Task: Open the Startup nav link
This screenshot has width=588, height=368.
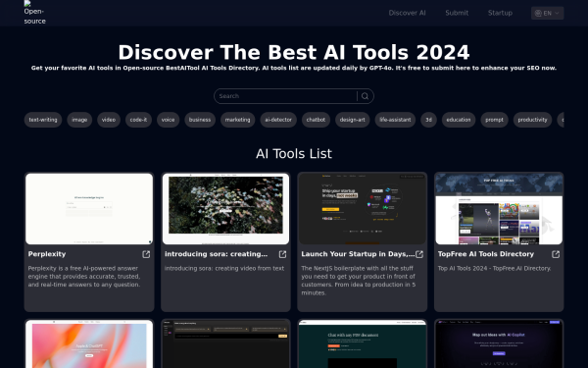Action: [x=500, y=13]
